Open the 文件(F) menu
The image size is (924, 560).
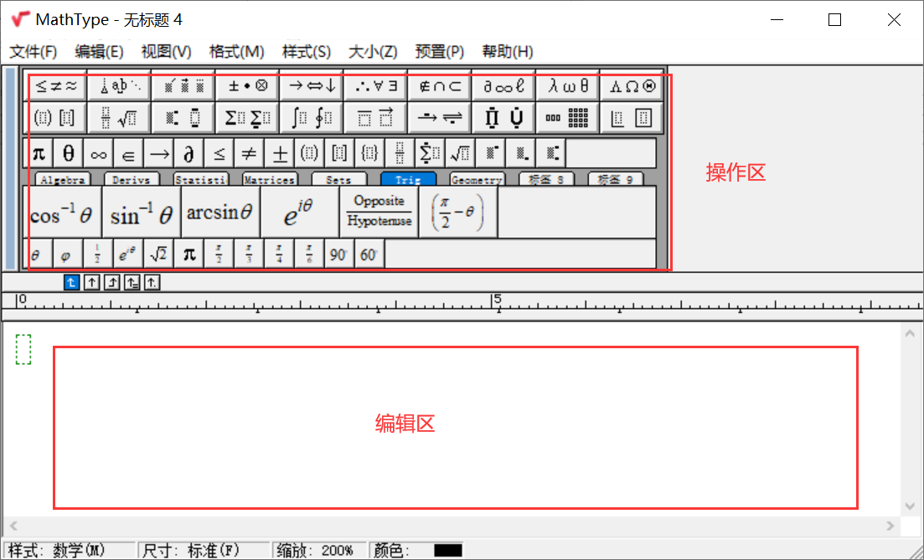pos(33,52)
